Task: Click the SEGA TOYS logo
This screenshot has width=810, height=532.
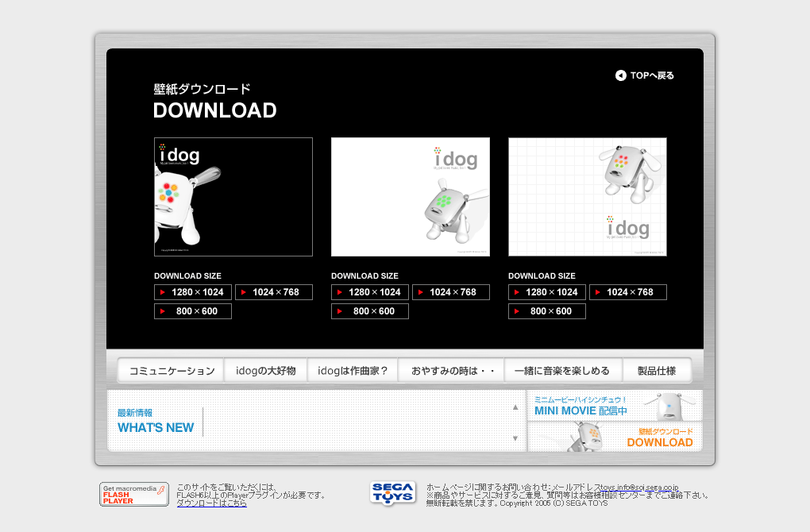Action: coord(392,493)
